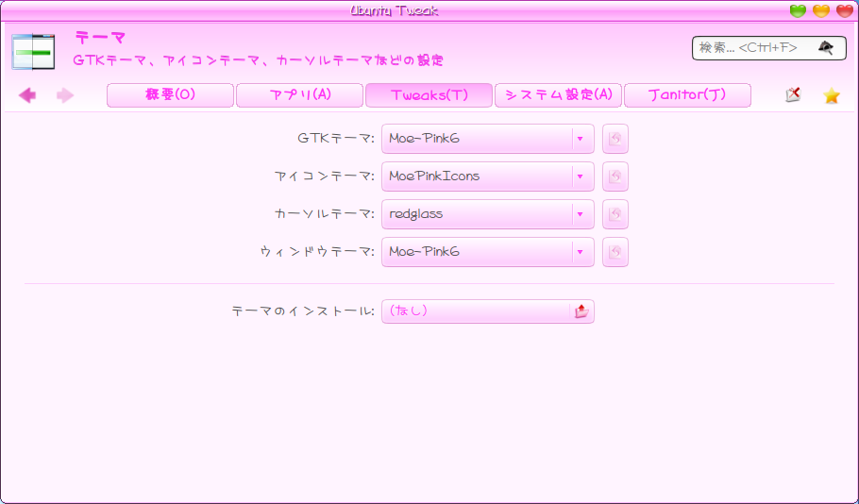Close window with red heart button
Image resolution: width=859 pixels, height=504 pixels.
click(x=845, y=10)
